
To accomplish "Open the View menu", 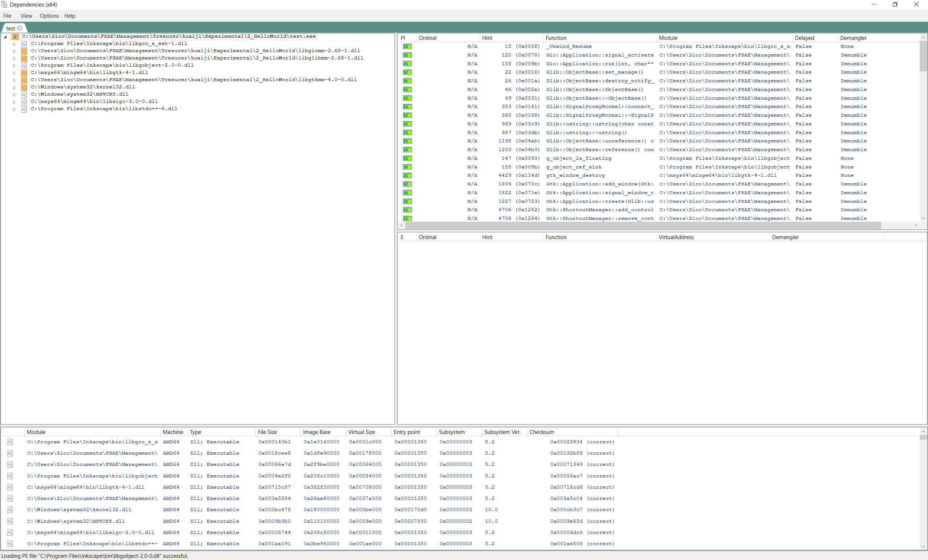I will coord(26,16).
